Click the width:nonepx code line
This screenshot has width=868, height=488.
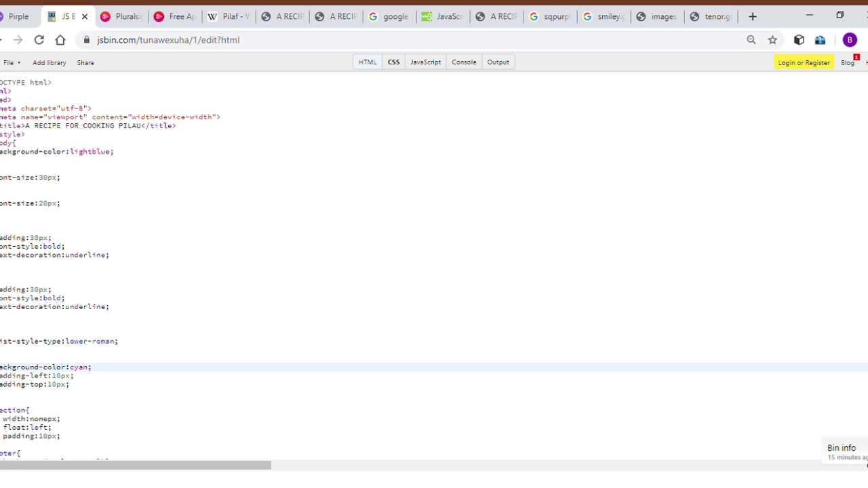31,419
